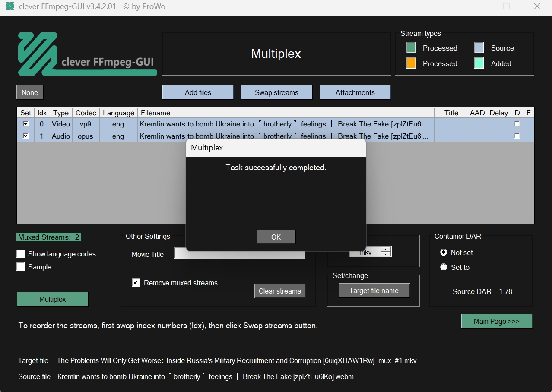
Task: Click the None button
Action: tap(30, 92)
